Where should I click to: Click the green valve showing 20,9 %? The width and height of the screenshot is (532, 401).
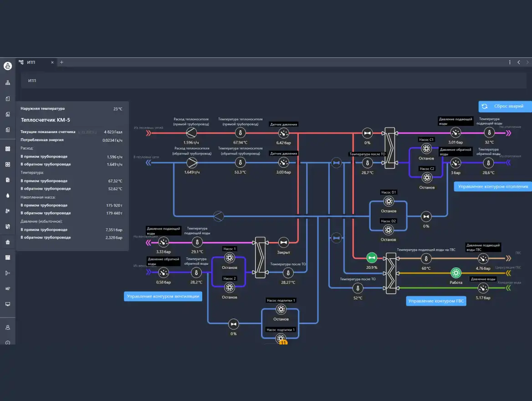coord(372,258)
